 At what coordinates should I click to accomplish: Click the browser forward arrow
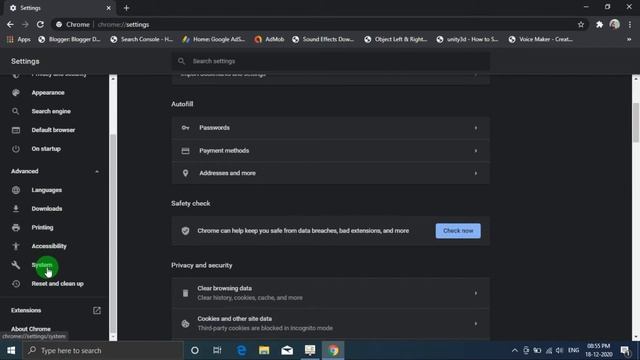click(25, 24)
